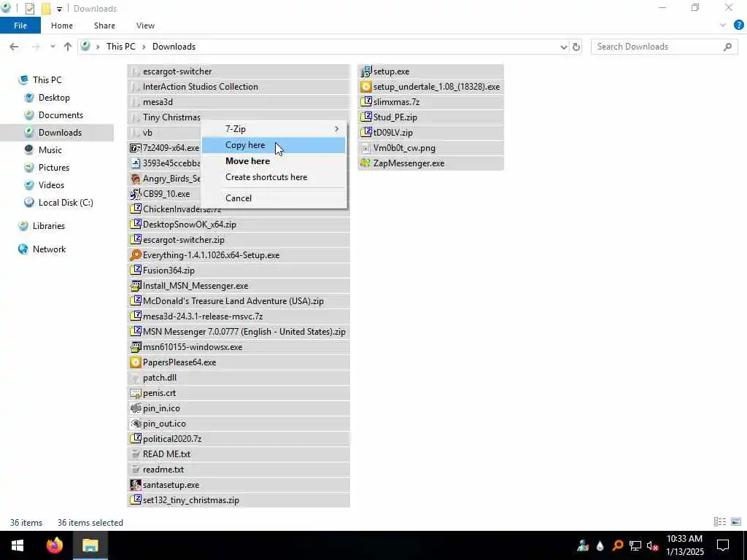
Task: Click PapersPlease64.exe icon
Action: 136,362
